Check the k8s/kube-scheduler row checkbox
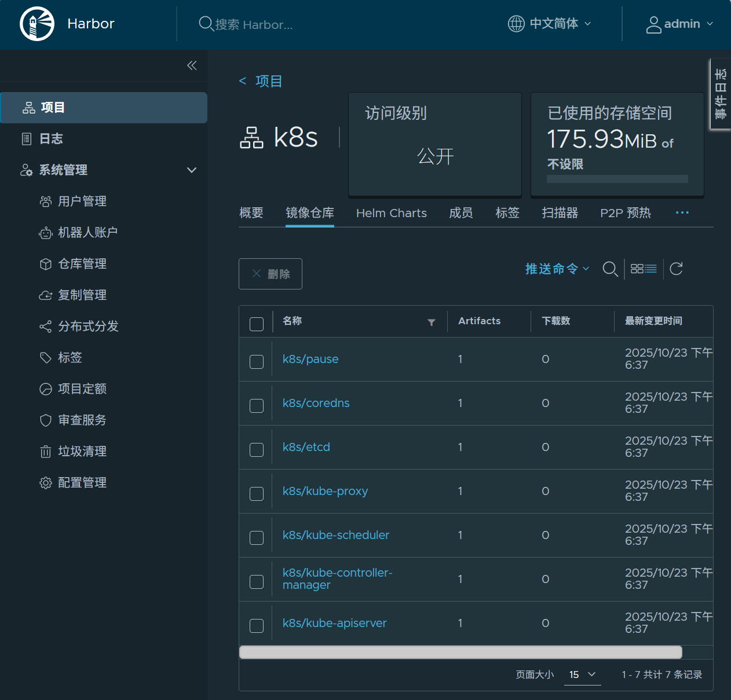 257,538
